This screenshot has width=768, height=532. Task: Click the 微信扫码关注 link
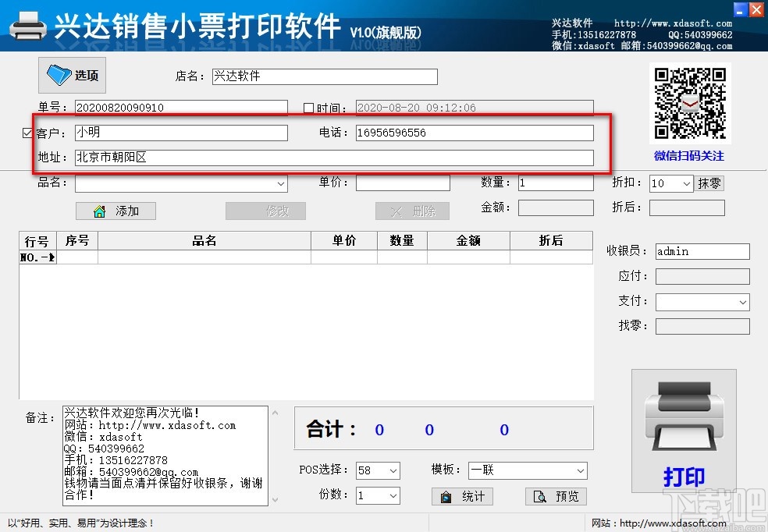(690, 156)
